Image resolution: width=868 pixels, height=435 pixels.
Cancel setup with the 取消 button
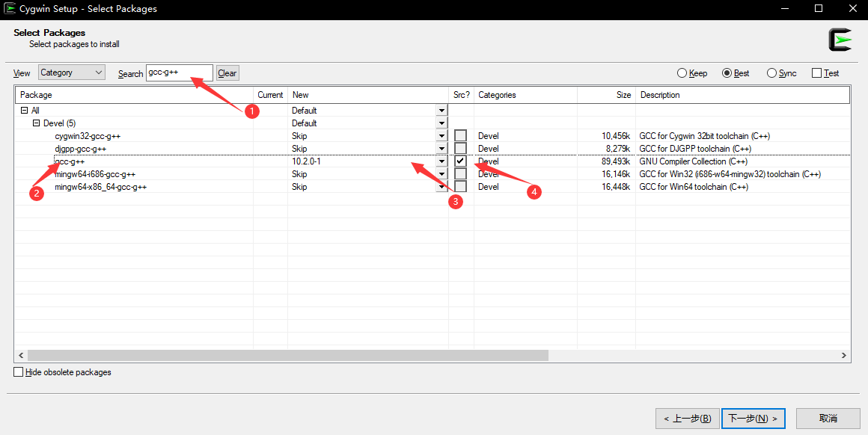(x=828, y=419)
